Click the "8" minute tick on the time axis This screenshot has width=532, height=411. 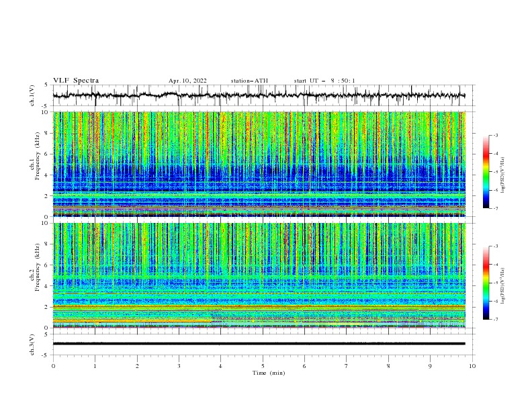point(388,366)
